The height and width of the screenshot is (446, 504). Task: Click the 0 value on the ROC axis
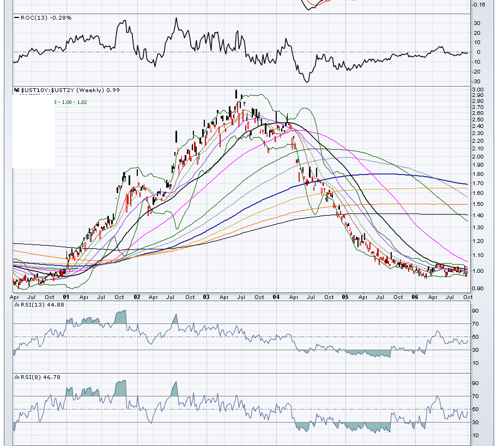coord(478,52)
